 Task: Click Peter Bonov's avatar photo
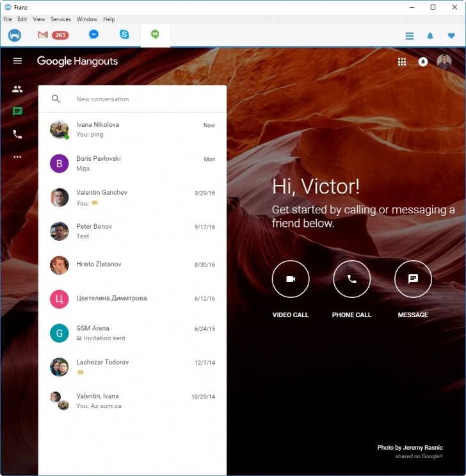[59, 231]
